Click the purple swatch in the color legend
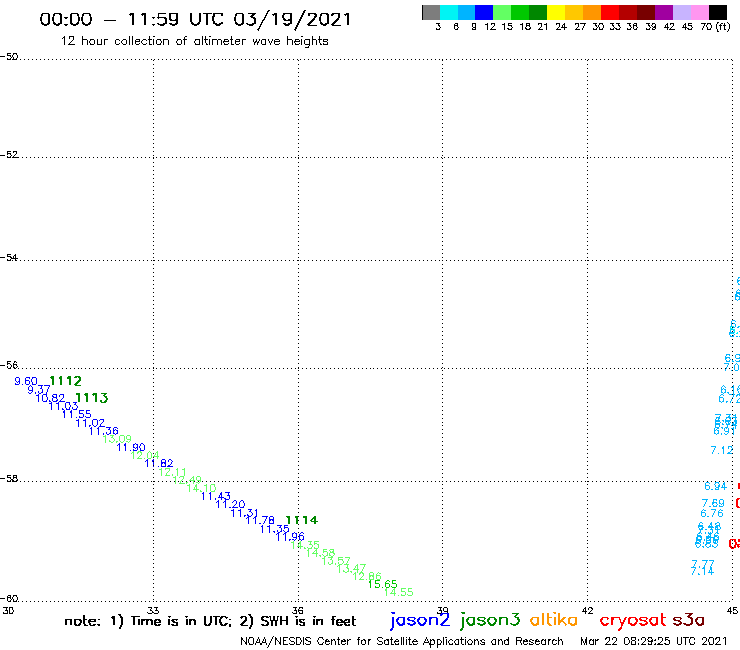 coord(664,12)
